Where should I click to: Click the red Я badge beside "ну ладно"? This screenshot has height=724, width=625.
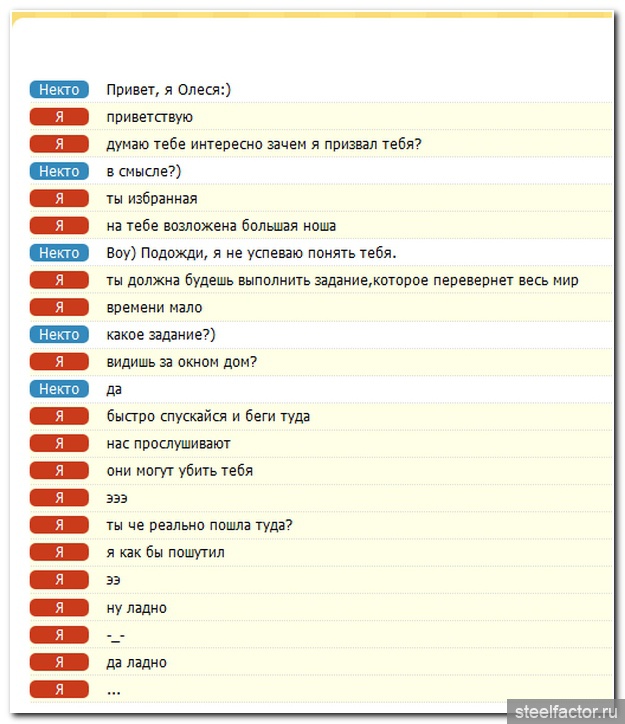59,608
